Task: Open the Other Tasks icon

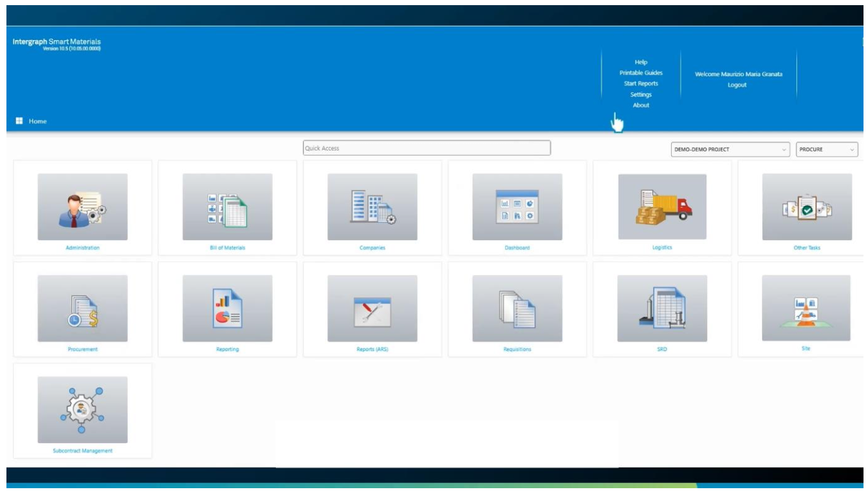Action: click(807, 207)
